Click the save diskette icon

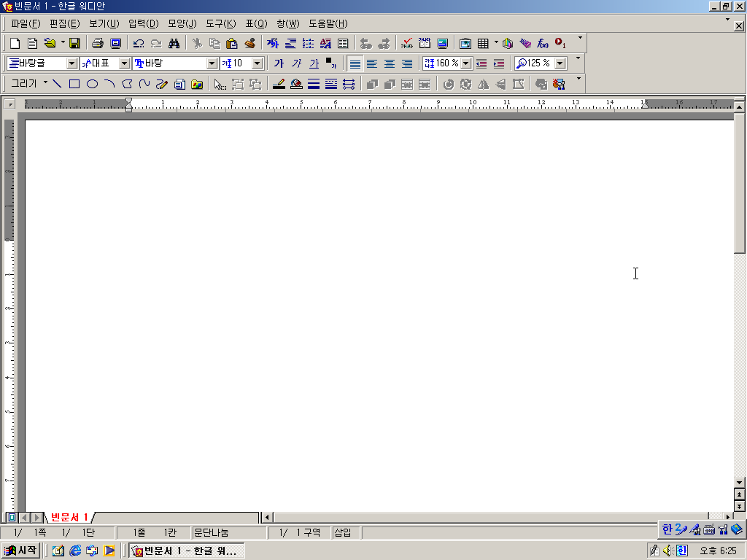click(x=74, y=43)
